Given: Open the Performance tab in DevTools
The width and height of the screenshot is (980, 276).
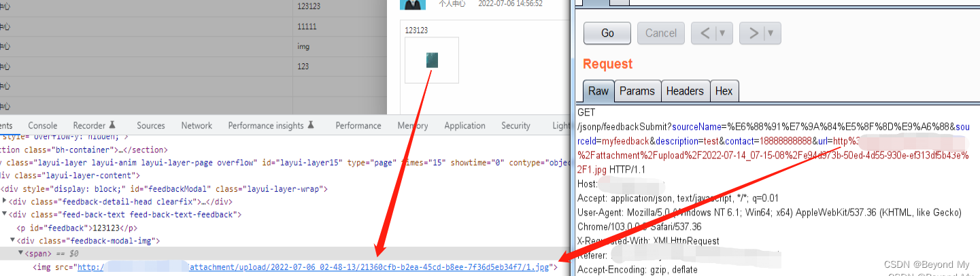Looking at the screenshot, I should click(358, 125).
